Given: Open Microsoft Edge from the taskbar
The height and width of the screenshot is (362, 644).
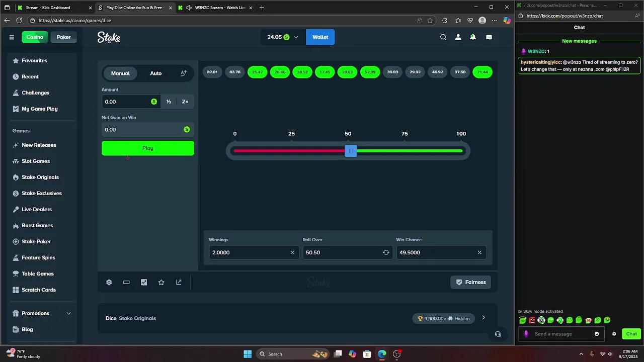Looking at the screenshot, I should [x=382, y=354].
